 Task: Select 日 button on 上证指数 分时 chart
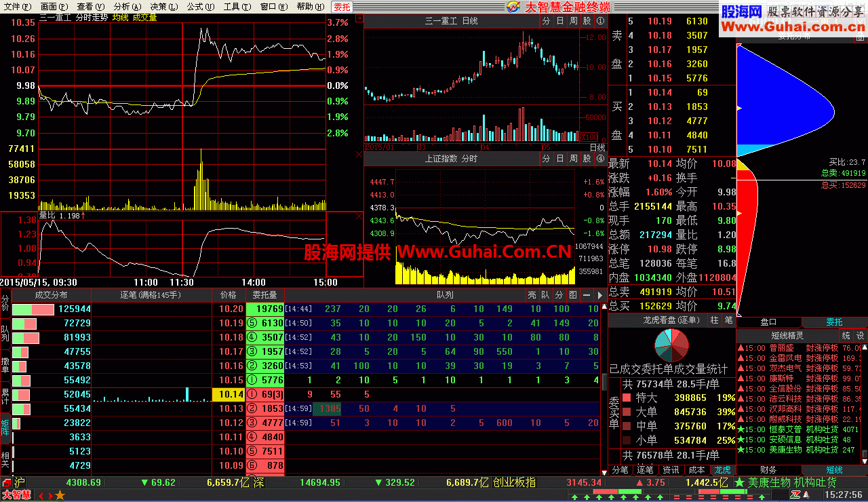tap(560, 159)
